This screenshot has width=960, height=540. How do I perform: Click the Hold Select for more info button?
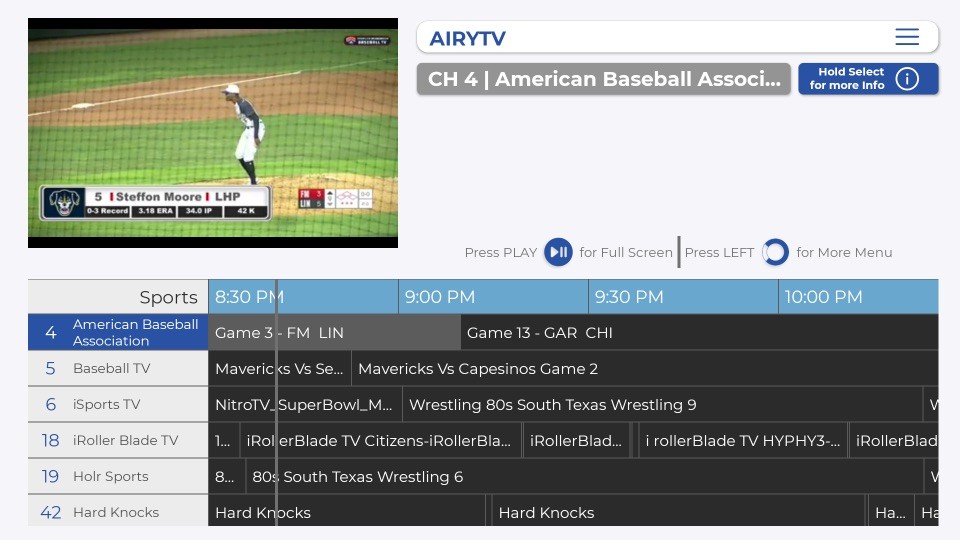click(x=868, y=78)
